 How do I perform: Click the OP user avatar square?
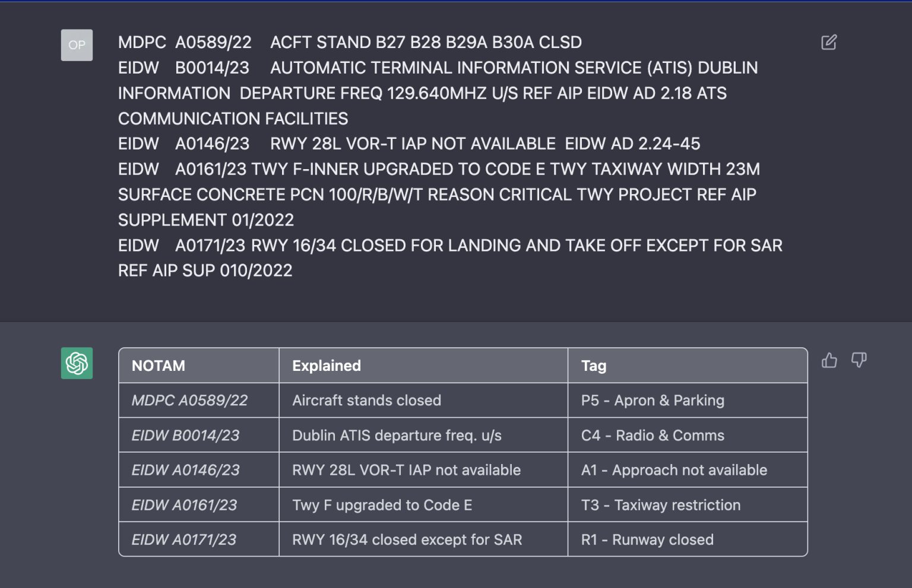coord(77,45)
